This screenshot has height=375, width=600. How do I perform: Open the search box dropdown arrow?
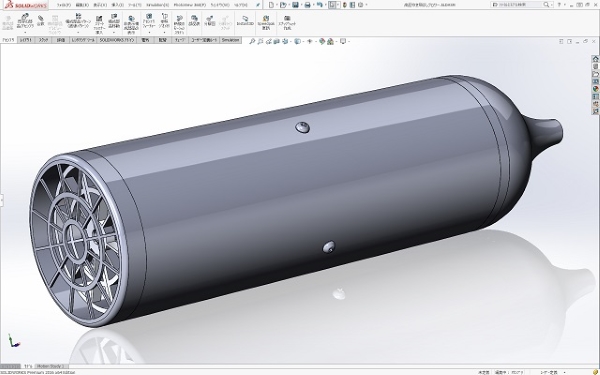(x=551, y=5)
